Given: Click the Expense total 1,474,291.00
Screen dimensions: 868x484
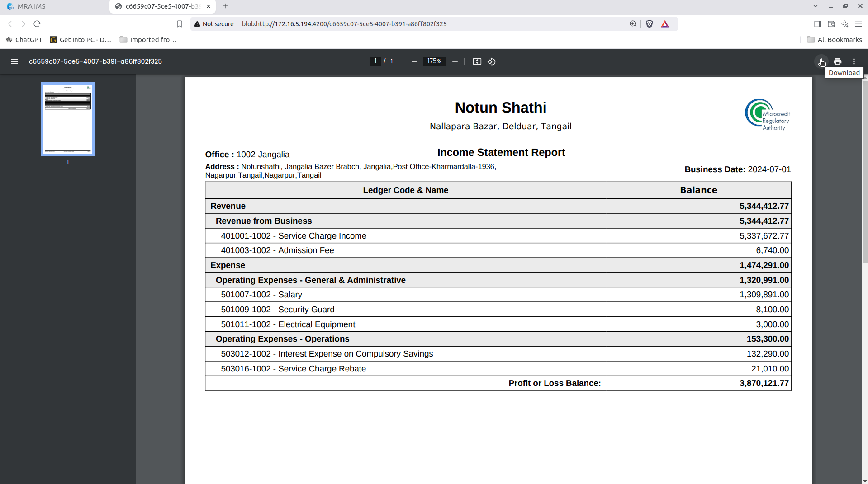Looking at the screenshot, I should pyautogui.click(x=764, y=265).
